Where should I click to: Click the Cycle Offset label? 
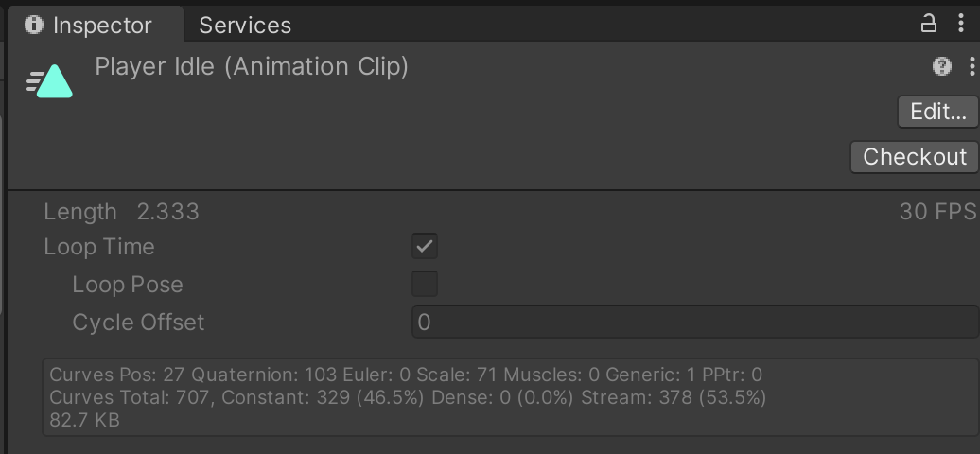[138, 323]
